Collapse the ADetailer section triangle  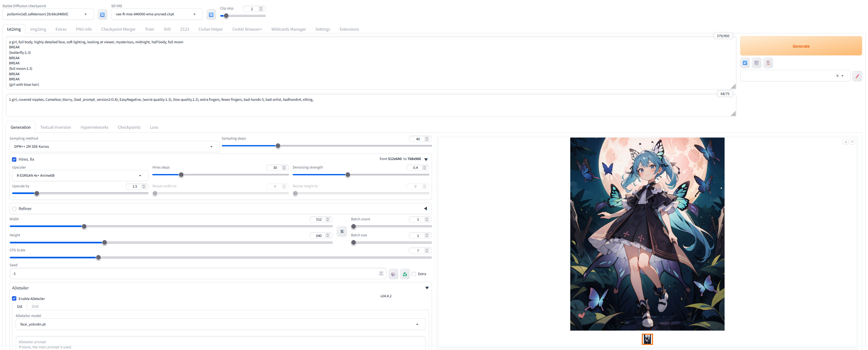click(x=427, y=288)
